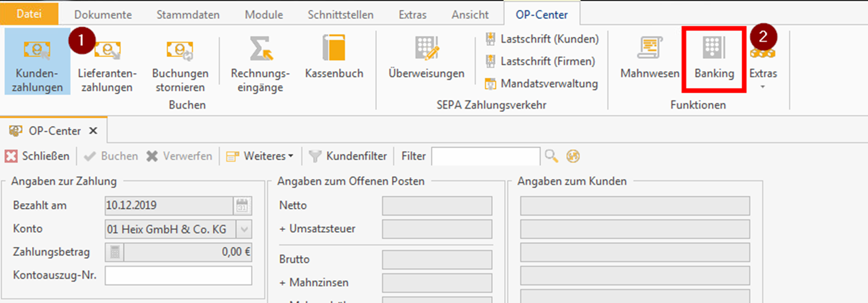Select Lastschrift (Kunden)
This screenshot has width=868, height=303.
tap(543, 39)
